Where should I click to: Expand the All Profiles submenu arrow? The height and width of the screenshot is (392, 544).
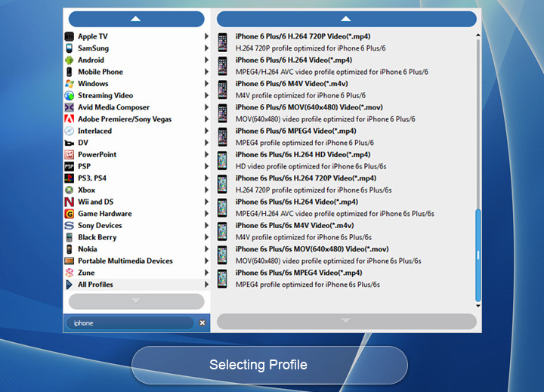click(206, 285)
